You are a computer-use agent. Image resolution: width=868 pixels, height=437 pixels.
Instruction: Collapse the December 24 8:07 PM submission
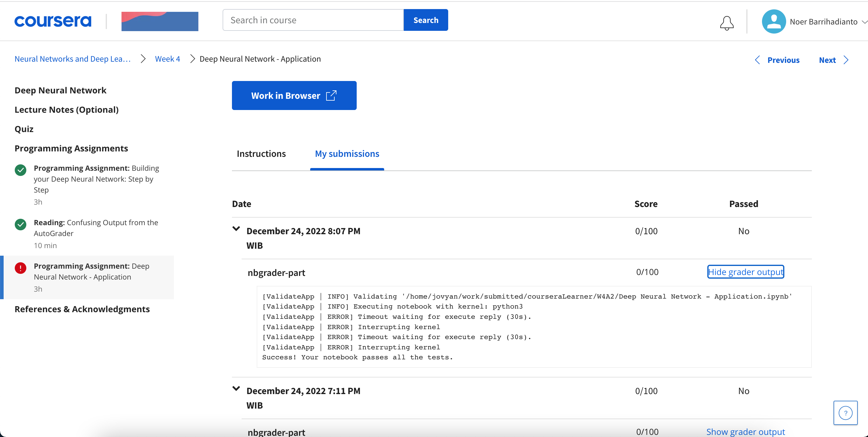[x=236, y=228]
